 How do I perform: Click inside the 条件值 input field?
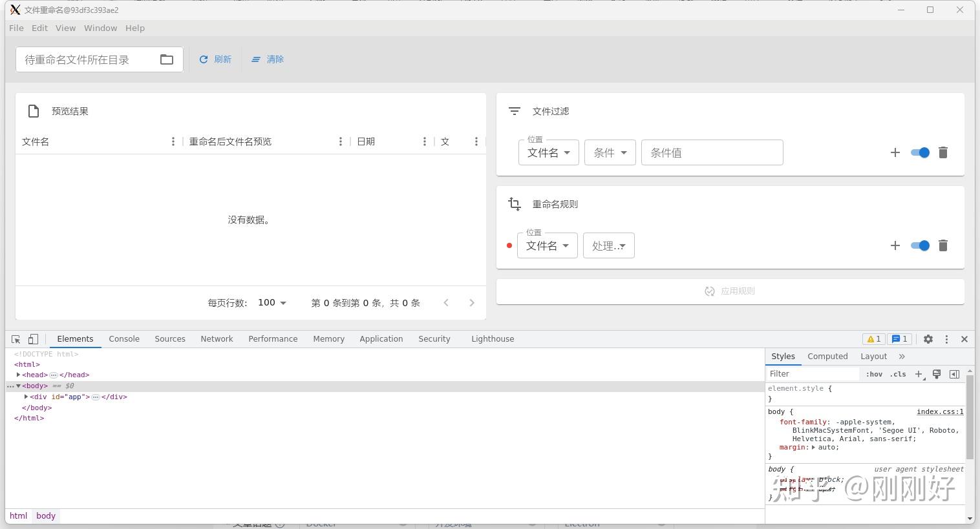(711, 152)
